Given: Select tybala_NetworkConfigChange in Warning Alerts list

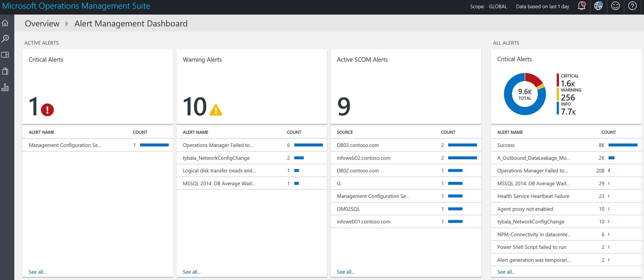Looking at the screenshot, I should (252, 158).
